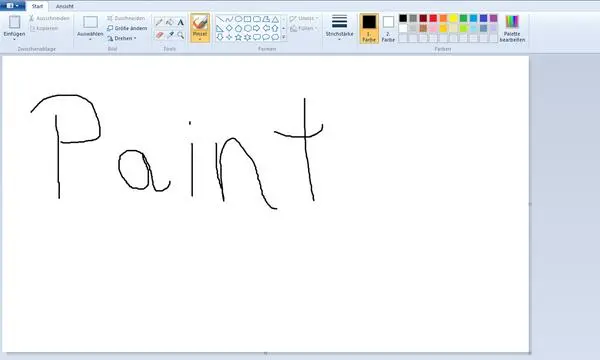Expand the shapes gallery more arrow

coord(284,37)
